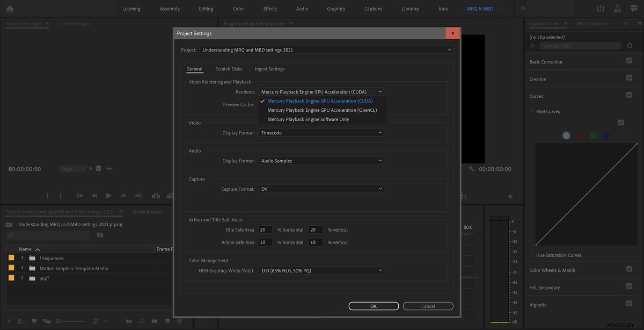Click the trash icon to delete selected project item
Image resolution: width=644 pixels, height=330 pixels.
(x=179, y=321)
